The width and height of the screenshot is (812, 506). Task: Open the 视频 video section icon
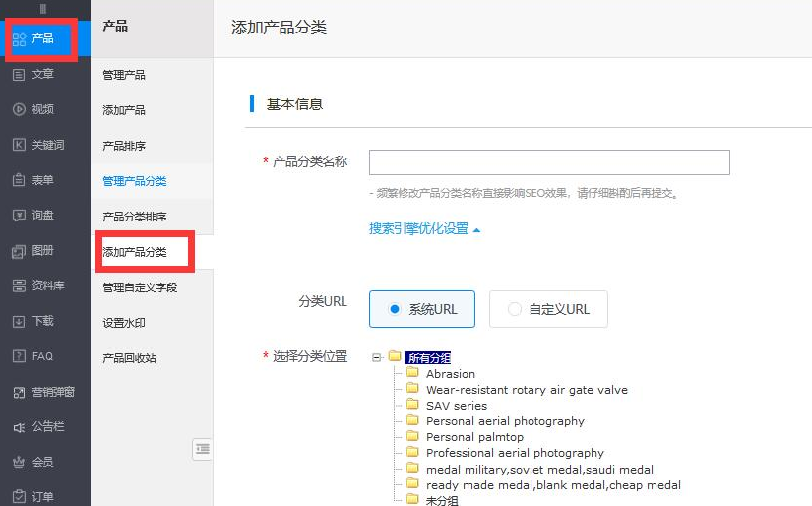pos(19,109)
